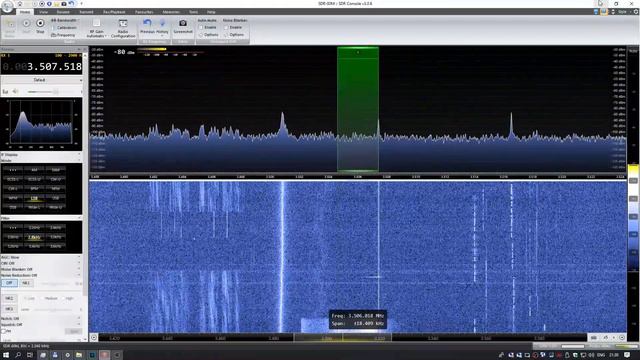The image size is (640, 360).
Task: Open RF Gain Automatic control
Action: tap(96, 29)
